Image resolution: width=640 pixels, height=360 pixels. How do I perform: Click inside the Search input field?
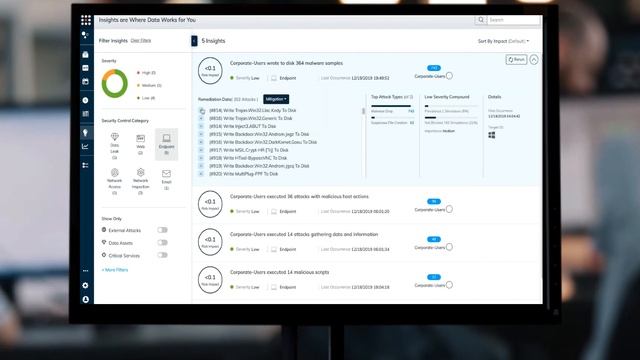(x=513, y=20)
